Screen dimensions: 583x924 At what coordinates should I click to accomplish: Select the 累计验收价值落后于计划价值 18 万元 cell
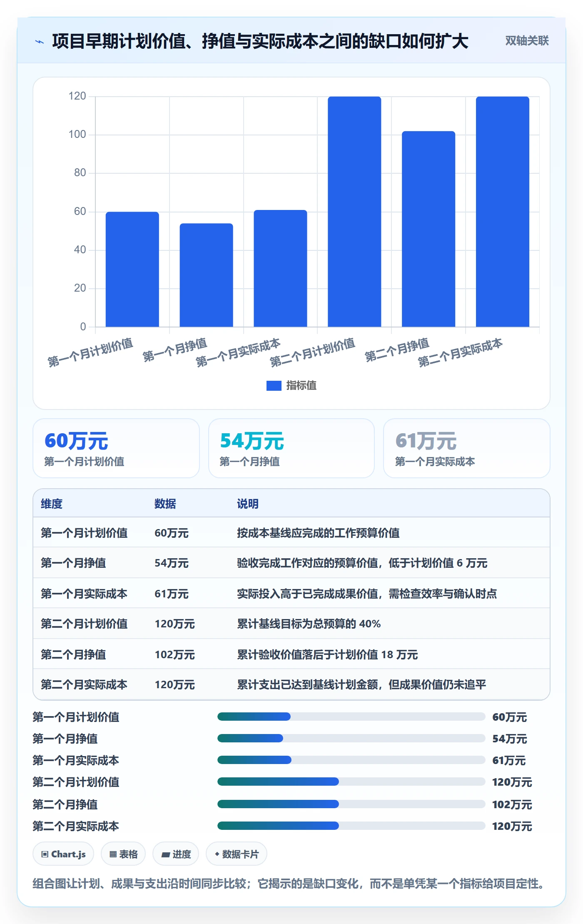327,654
